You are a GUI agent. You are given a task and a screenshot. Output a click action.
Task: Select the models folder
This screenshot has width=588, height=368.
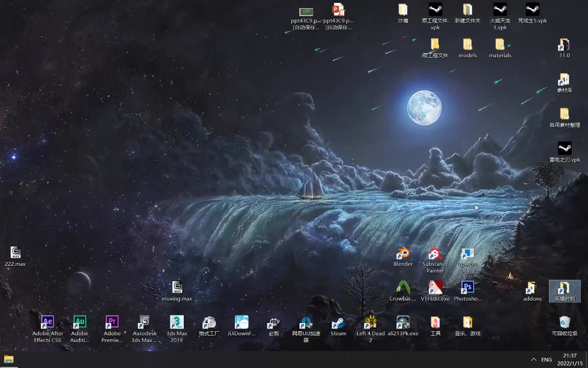pos(468,48)
